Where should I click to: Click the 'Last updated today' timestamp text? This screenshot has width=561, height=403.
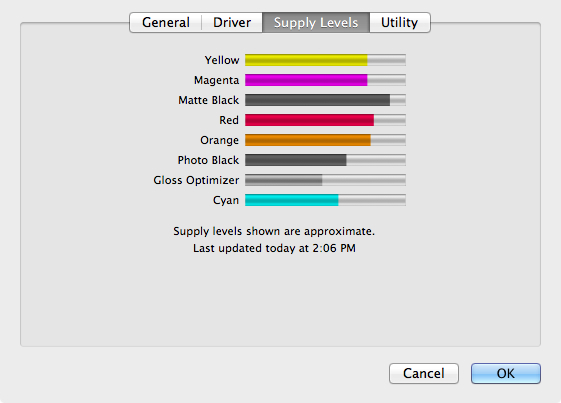(x=274, y=248)
